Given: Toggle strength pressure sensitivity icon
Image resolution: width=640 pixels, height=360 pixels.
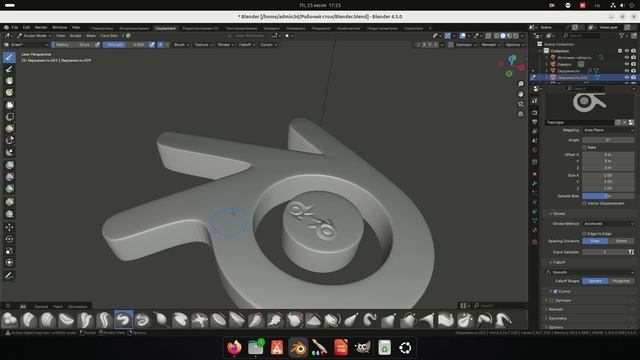Looking at the screenshot, I should (x=152, y=44).
